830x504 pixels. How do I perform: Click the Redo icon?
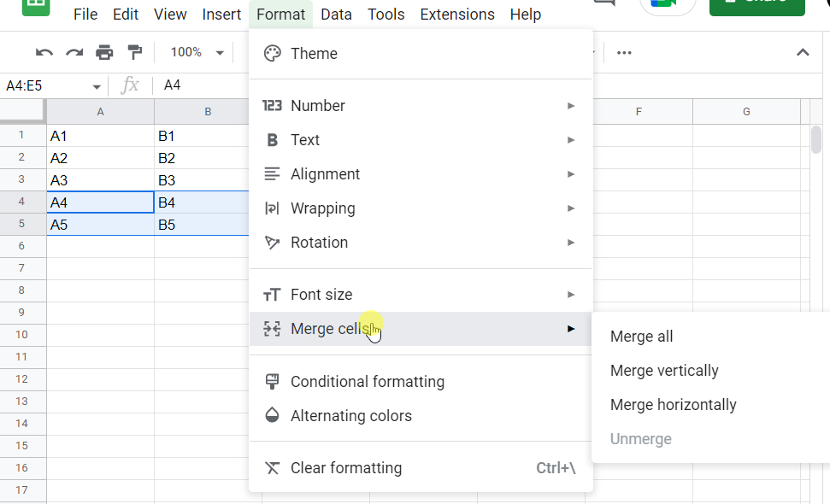coord(74,52)
